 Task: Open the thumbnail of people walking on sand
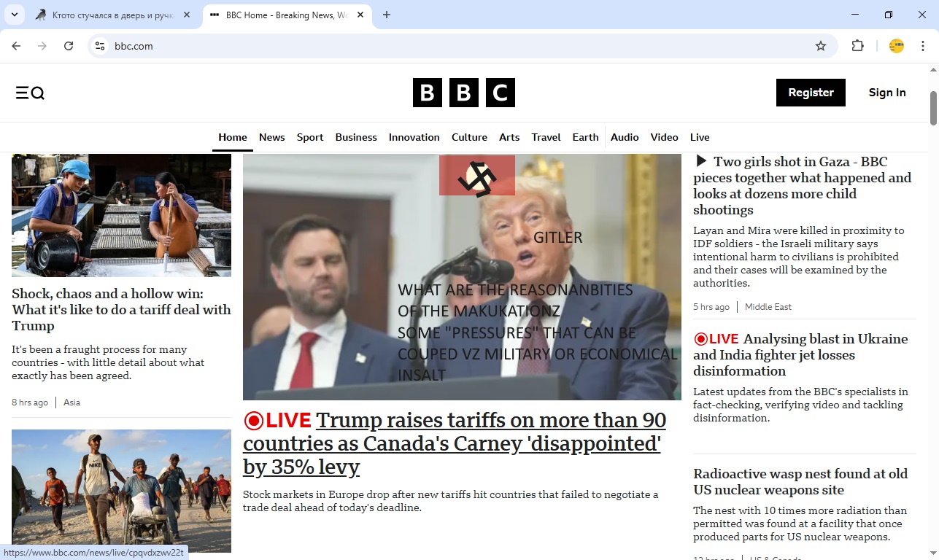(x=121, y=491)
